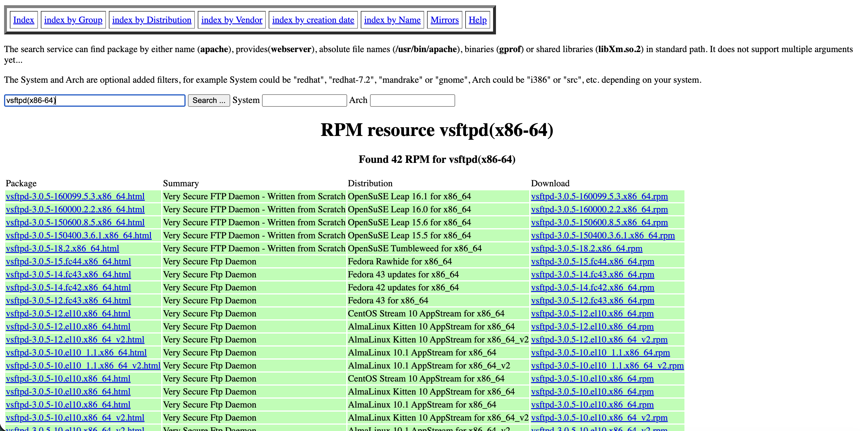Open vsftpd-3.0.5-12.el10.x86_64_v2.html package page

pos(75,339)
